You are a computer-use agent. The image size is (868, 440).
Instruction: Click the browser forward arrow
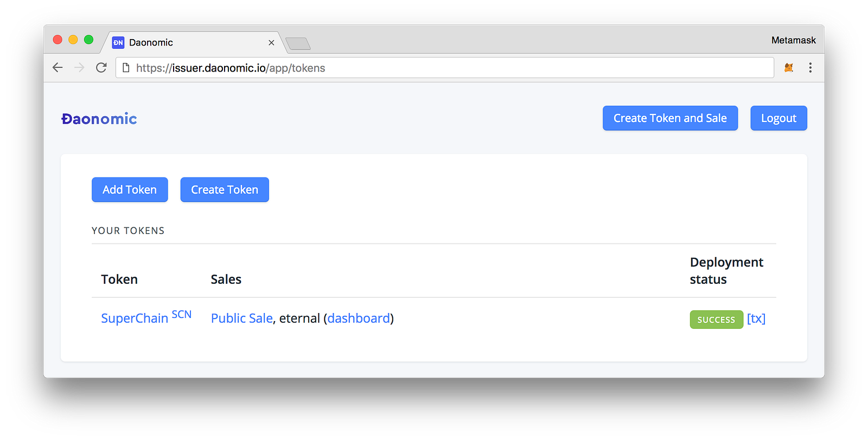pyautogui.click(x=79, y=68)
